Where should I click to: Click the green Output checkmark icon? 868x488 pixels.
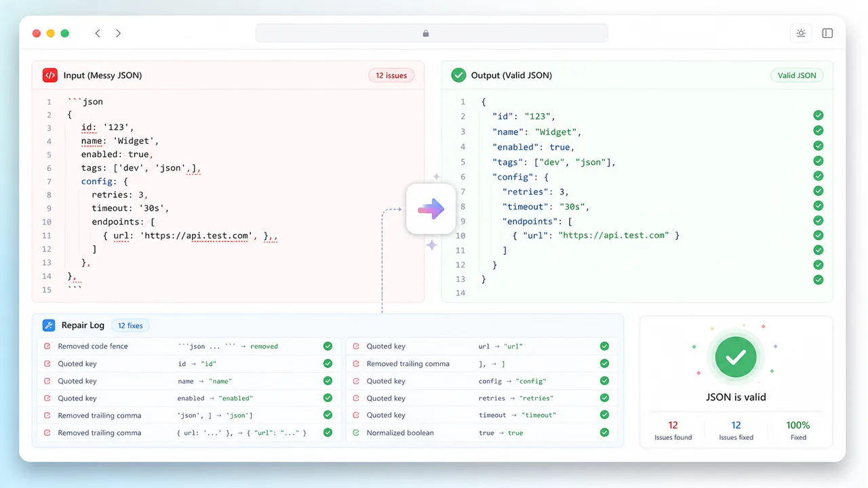458,75
